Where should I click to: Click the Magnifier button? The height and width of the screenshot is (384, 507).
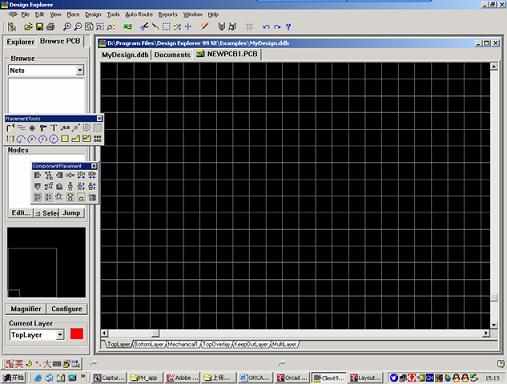coord(26,309)
